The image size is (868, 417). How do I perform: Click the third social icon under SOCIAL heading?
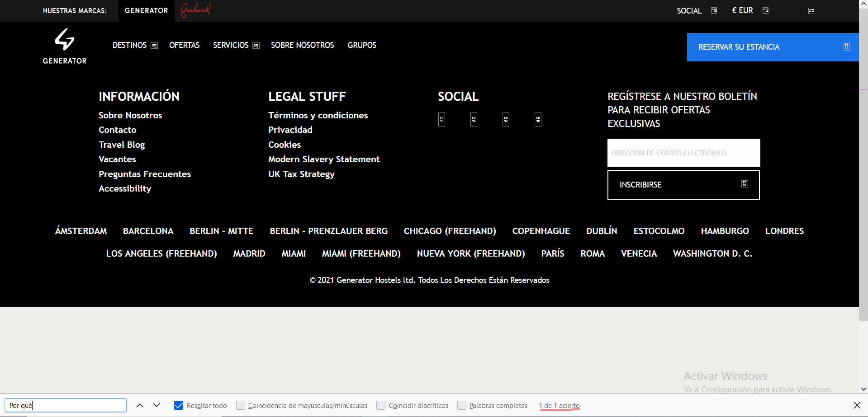506,119
